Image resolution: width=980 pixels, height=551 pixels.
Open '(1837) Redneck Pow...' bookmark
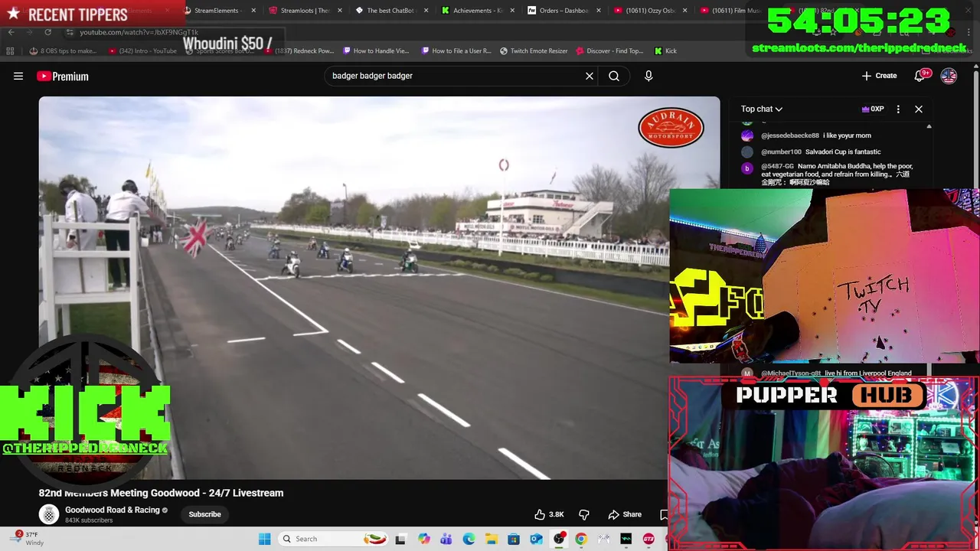click(x=299, y=51)
